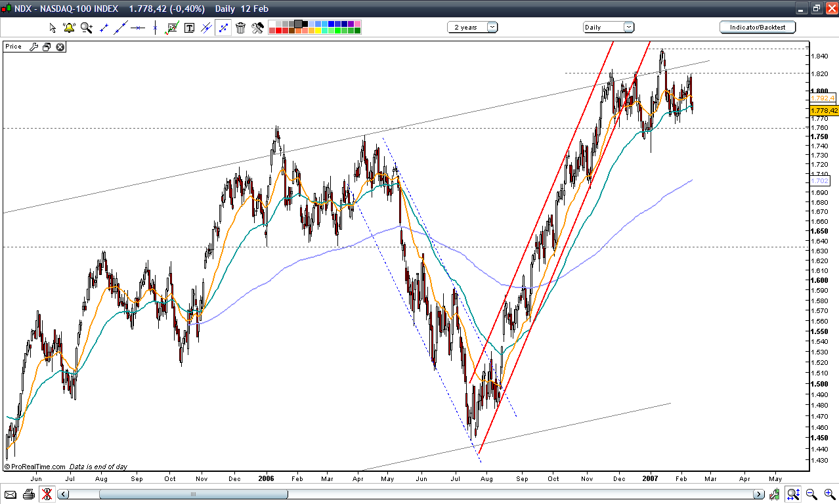Click the yellow 1.778,42 price label
Screen dimensions: 839x504
point(823,110)
